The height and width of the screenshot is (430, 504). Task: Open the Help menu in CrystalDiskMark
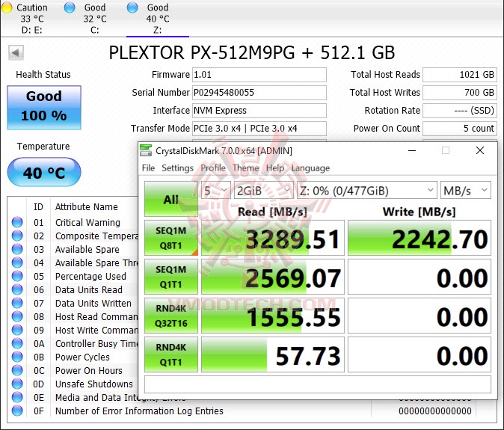click(275, 168)
